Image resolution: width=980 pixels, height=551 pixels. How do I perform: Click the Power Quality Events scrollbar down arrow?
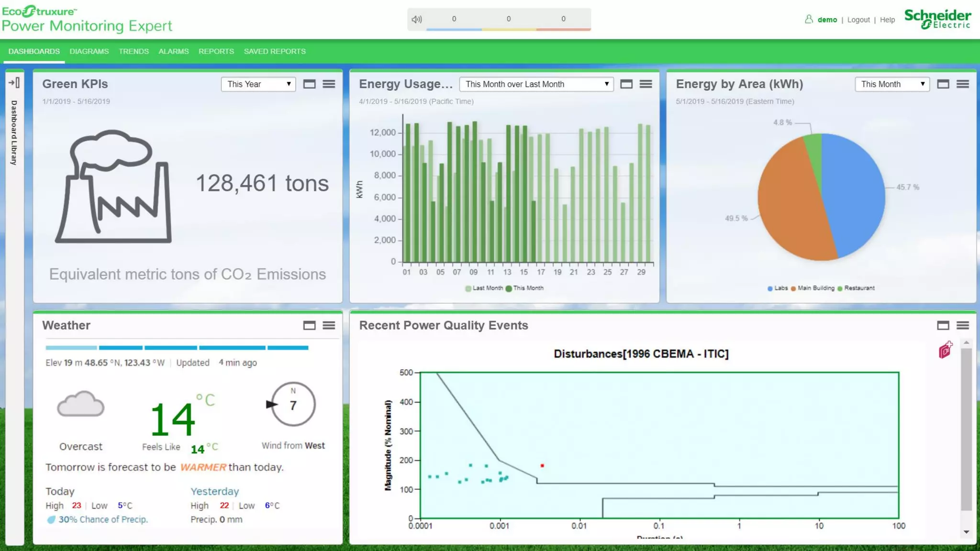point(966,532)
